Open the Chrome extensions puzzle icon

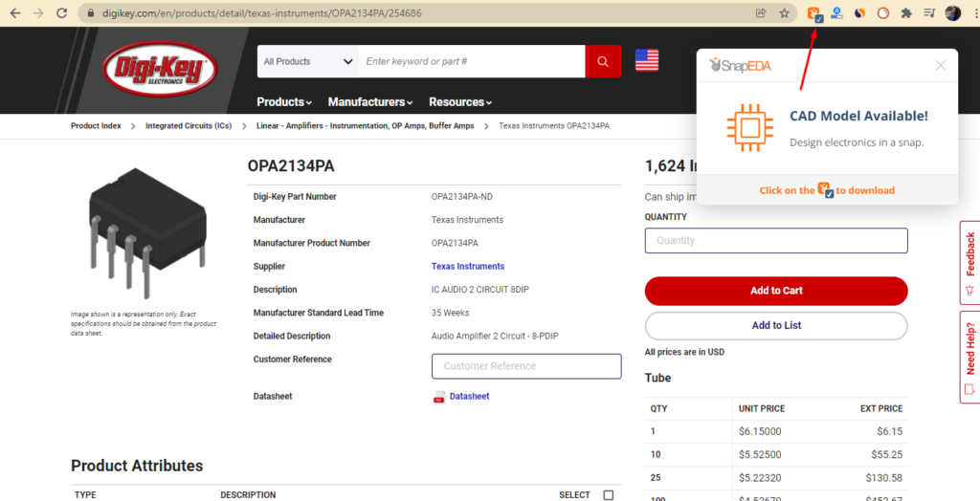click(906, 13)
